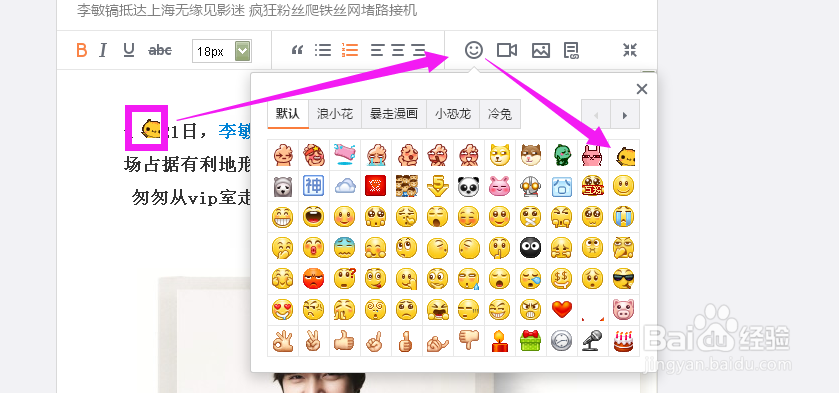The image size is (839, 393).
Task: Open the blue 李敏 hyperlink in the article
Action: pos(234,131)
